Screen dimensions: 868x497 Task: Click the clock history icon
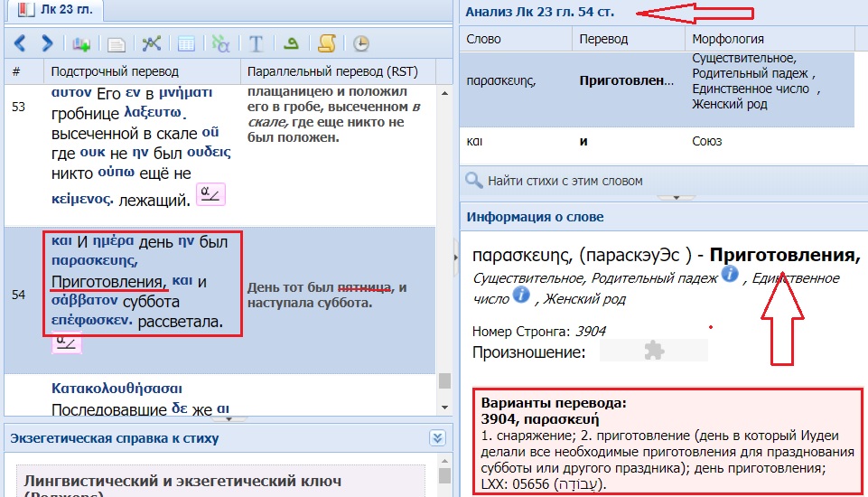click(360, 43)
